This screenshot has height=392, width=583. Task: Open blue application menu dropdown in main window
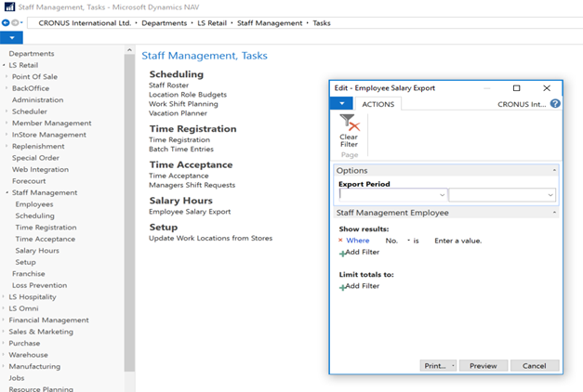pyautogui.click(x=11, y=38)
